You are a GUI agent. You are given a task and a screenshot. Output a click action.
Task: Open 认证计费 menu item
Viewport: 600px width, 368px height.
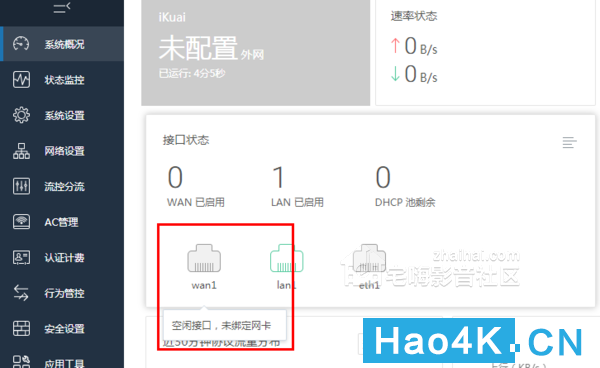pos(62,257)
